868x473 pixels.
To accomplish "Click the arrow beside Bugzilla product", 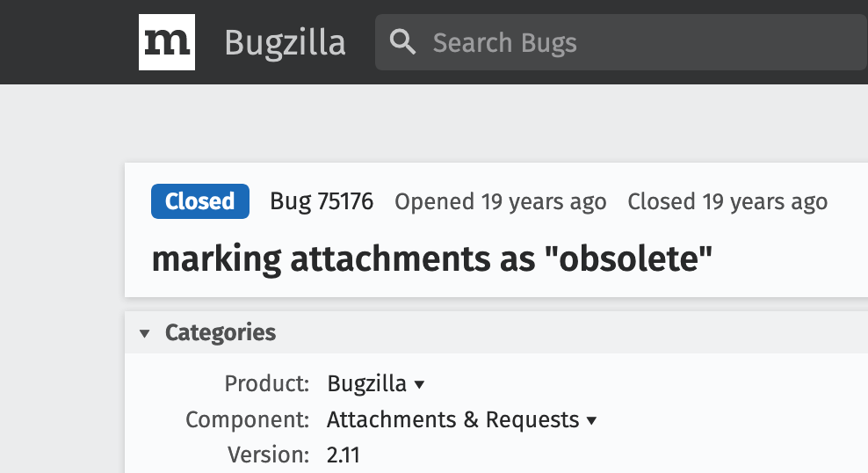I will click(x=420, y=384).
